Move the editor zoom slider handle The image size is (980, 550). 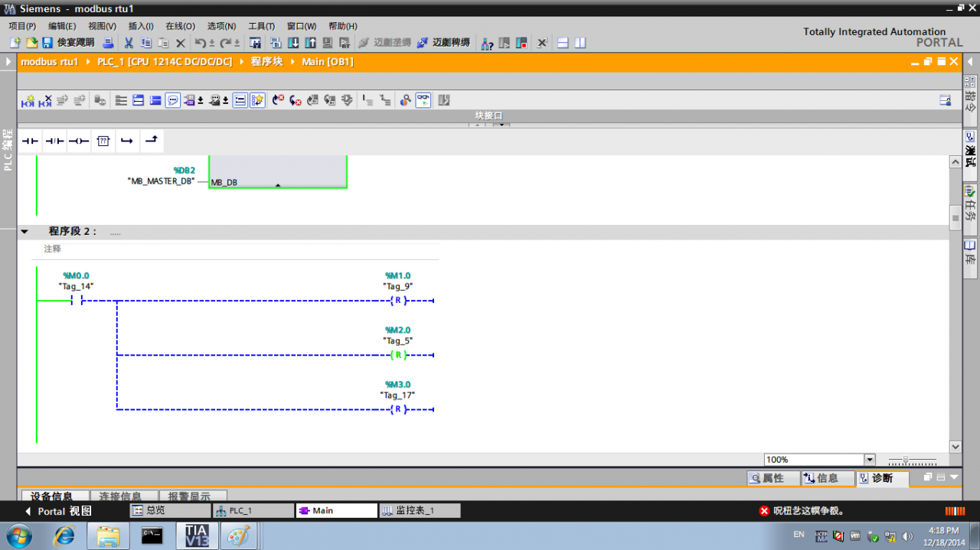coord(906,460)
